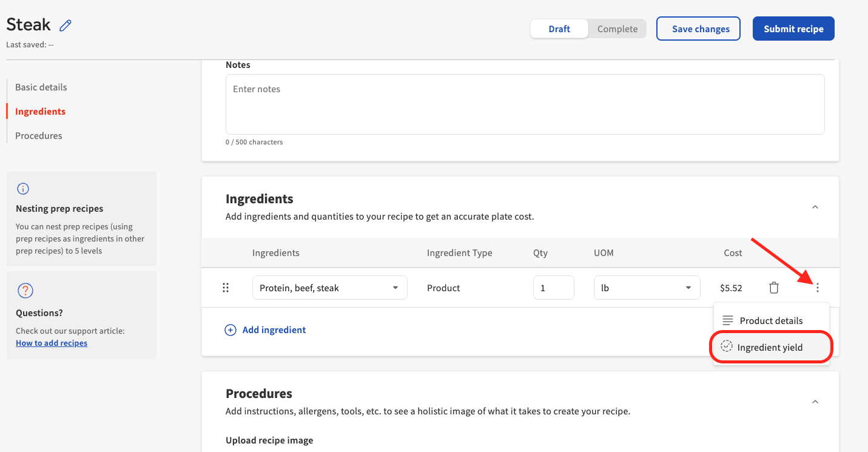This screenshot has height=452, width=868.
Task: Open the three-dot menu on the ingredient row
Action: (x=817, y=287)
